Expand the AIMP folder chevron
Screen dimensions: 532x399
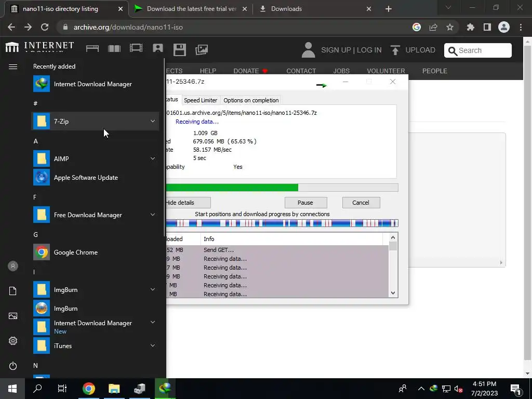(x=153, y=158)
